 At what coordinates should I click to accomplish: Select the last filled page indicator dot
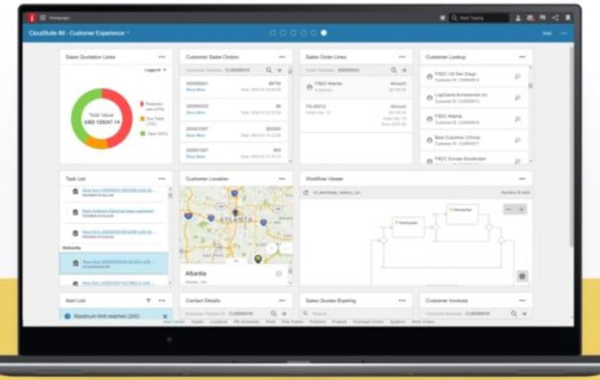click(324, 33)
